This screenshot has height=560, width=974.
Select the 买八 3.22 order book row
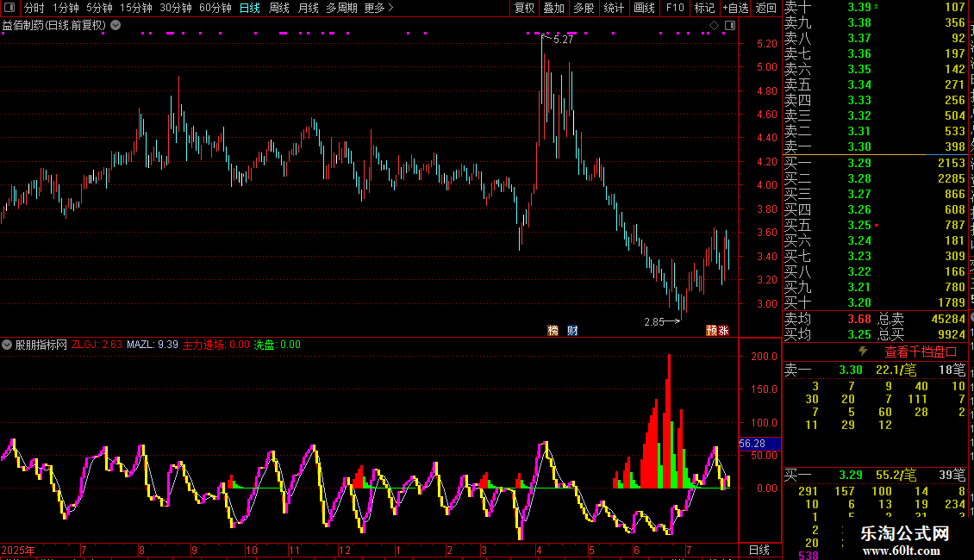coord(875,271)
